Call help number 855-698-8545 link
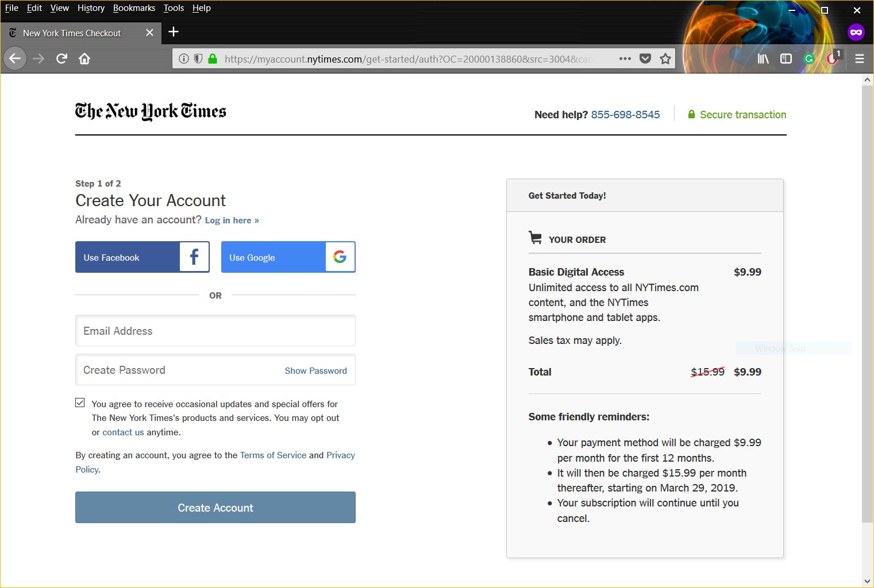 point(625,115)
